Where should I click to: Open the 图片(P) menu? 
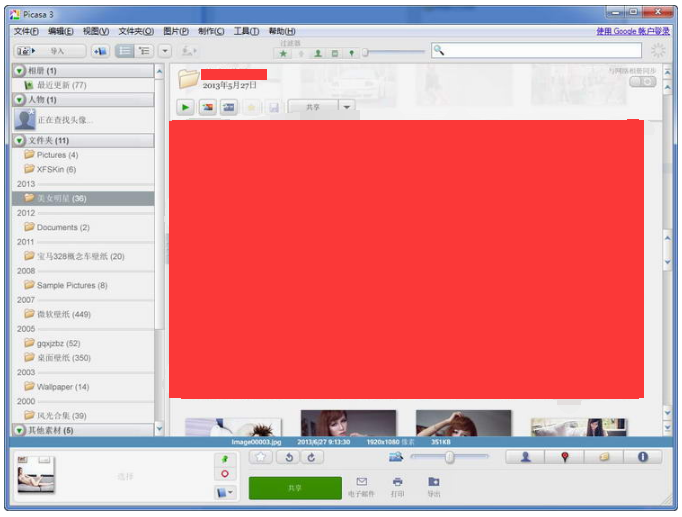[175, 31]
